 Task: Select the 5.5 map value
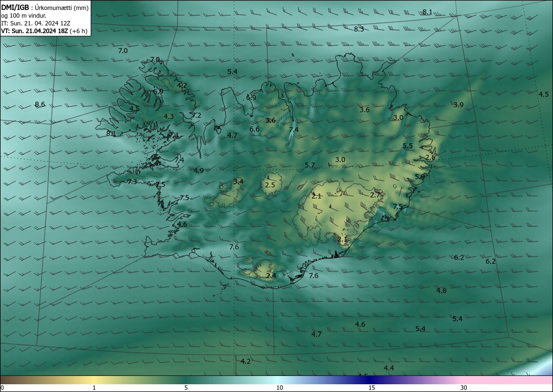coord(408,146)
